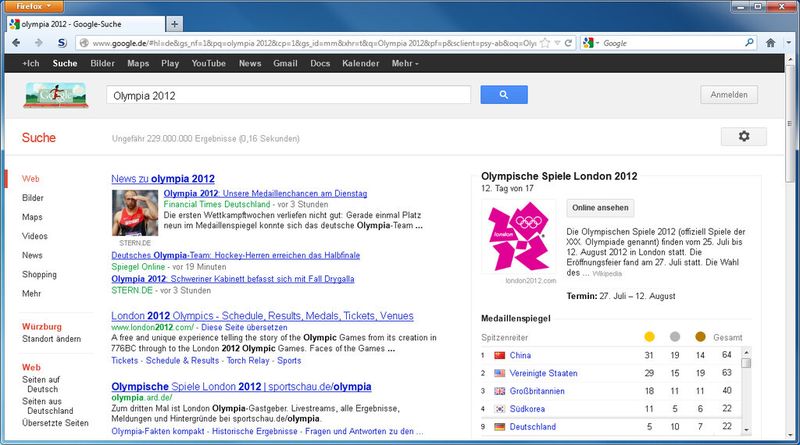Click the Google Olympic doodle logo

click(x=56, y=94)
